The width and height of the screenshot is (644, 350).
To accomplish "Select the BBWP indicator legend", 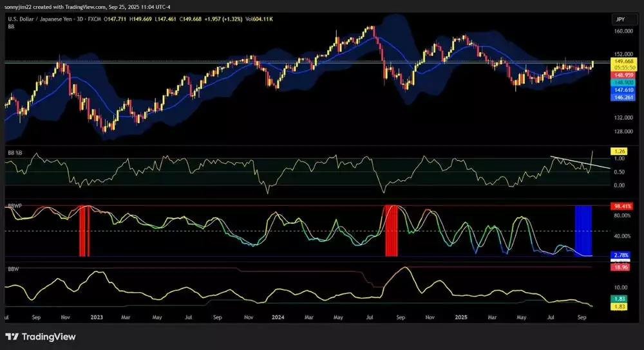I will coord(15,205).
